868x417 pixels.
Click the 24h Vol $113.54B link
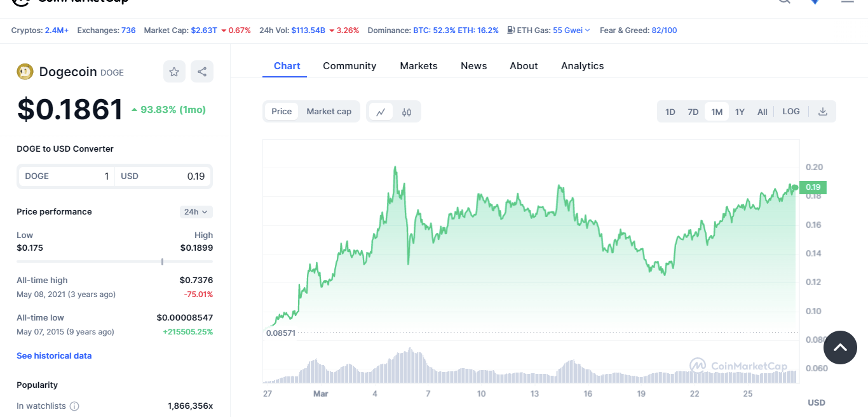308,30
